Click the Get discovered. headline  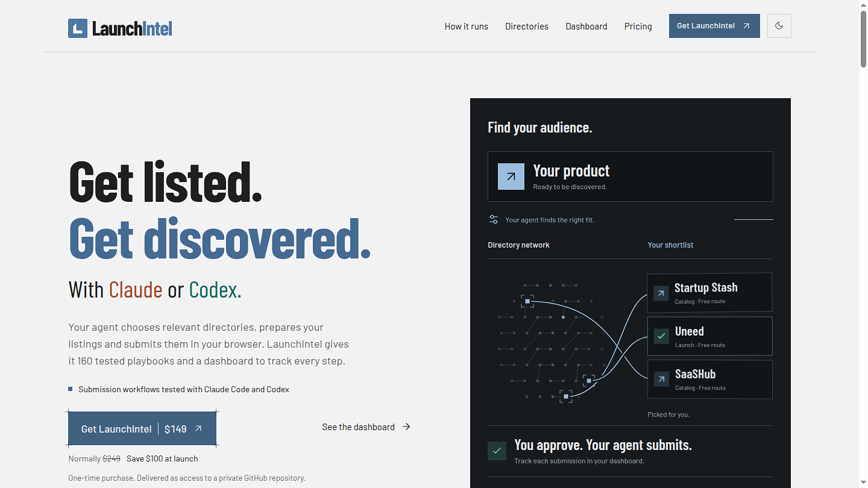tap(219, 239)
